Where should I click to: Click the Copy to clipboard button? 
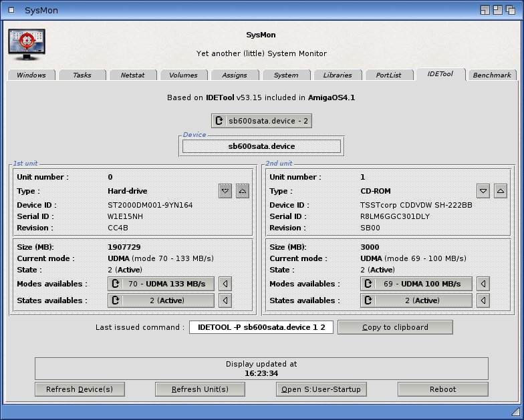[396, 327]
